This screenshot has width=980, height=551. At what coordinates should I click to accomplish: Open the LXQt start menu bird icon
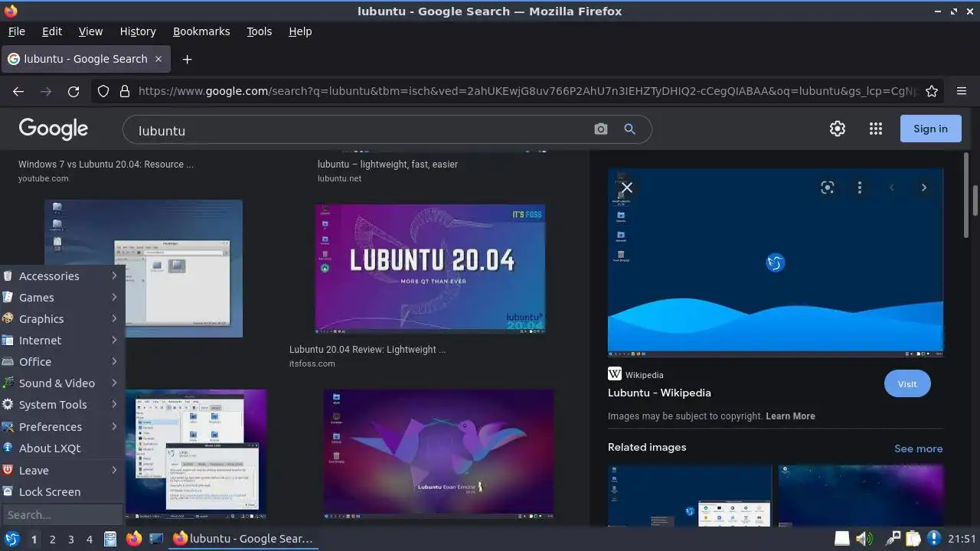coord(11,539)
